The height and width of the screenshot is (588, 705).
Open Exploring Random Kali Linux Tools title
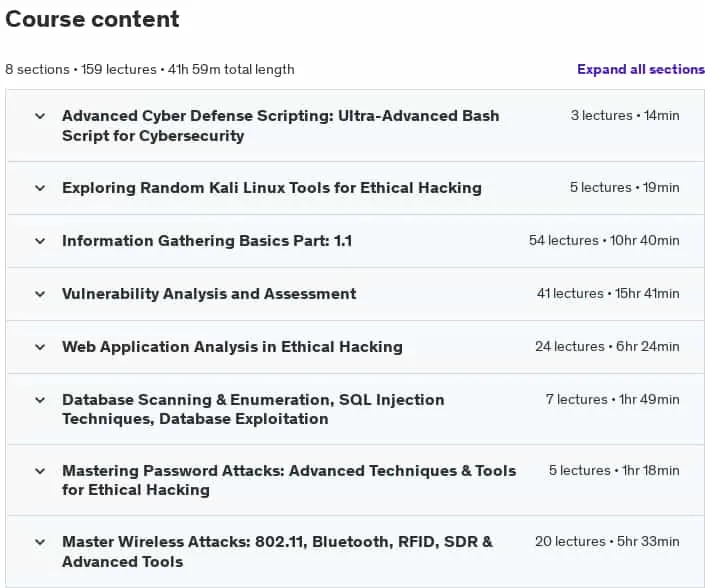272,187
